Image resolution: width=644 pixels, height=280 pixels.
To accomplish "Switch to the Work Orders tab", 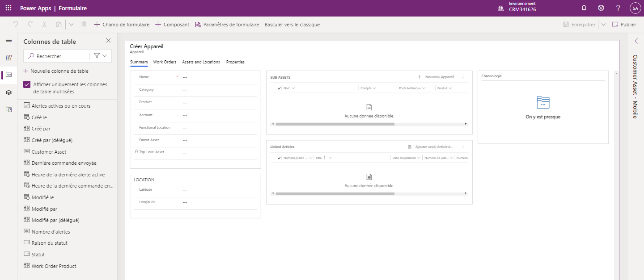I will (165, 62).
